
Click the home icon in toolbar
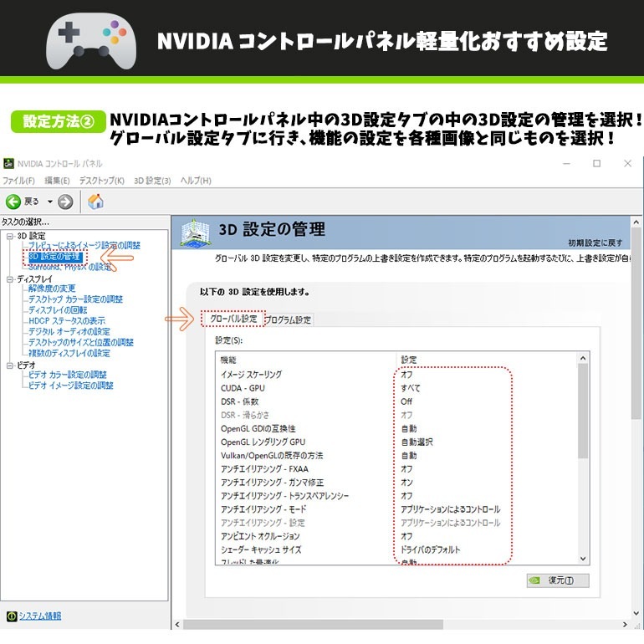click(x=95, y=202)
